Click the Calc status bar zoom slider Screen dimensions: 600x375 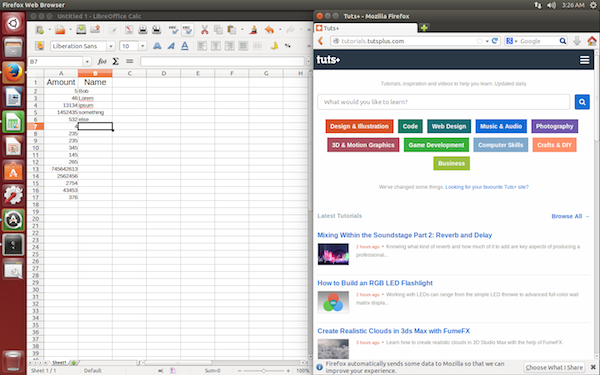coord(263,370)
